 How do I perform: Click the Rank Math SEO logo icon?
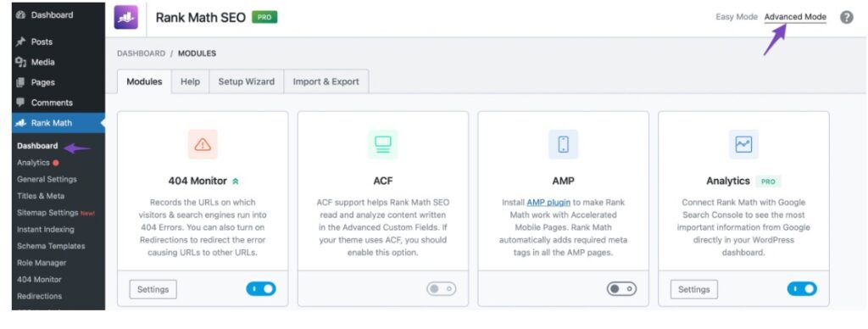[125, 17]
